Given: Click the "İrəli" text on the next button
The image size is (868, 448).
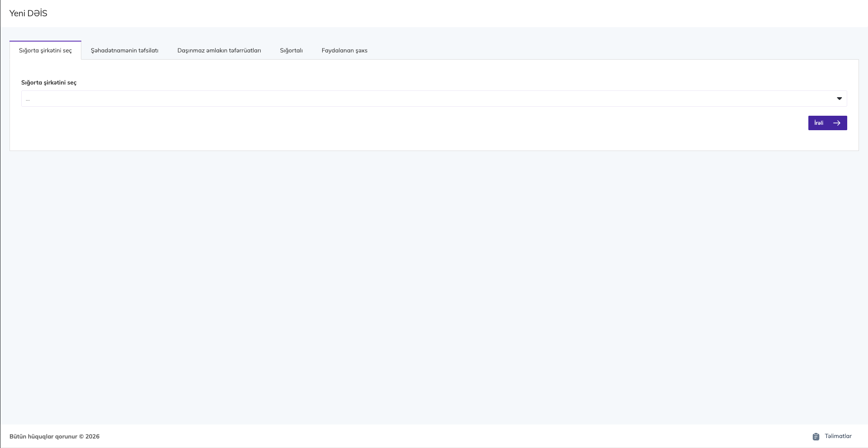Looking at the screenshot, I should click(819, 123).
